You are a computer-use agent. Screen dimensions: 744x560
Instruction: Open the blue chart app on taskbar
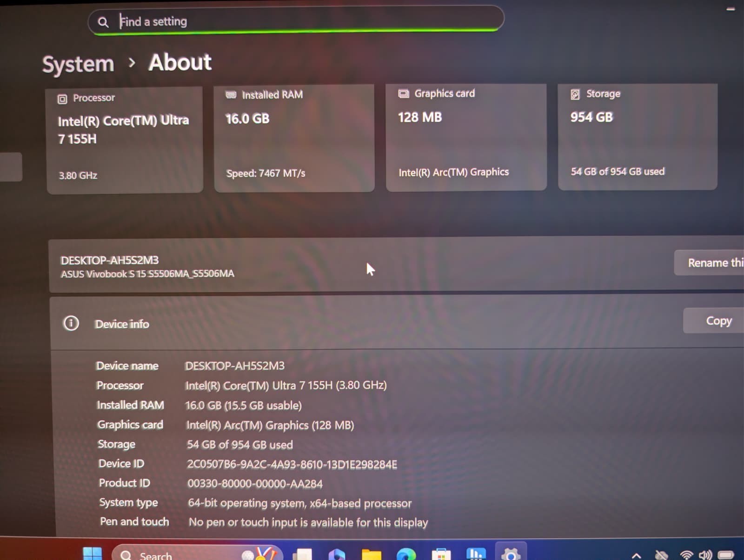[x=476, y=553]
